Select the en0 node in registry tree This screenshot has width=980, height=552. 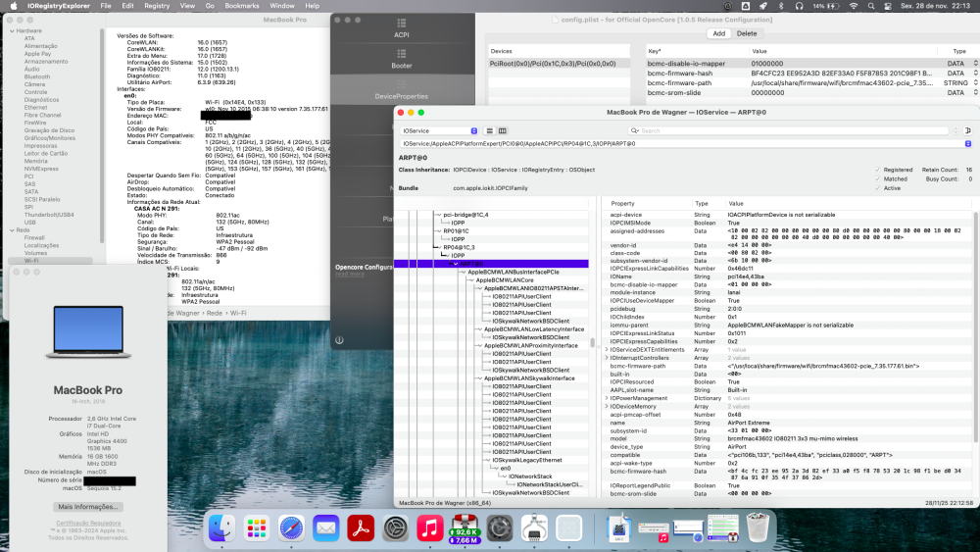pyautogui.click(x=505, y=469)
